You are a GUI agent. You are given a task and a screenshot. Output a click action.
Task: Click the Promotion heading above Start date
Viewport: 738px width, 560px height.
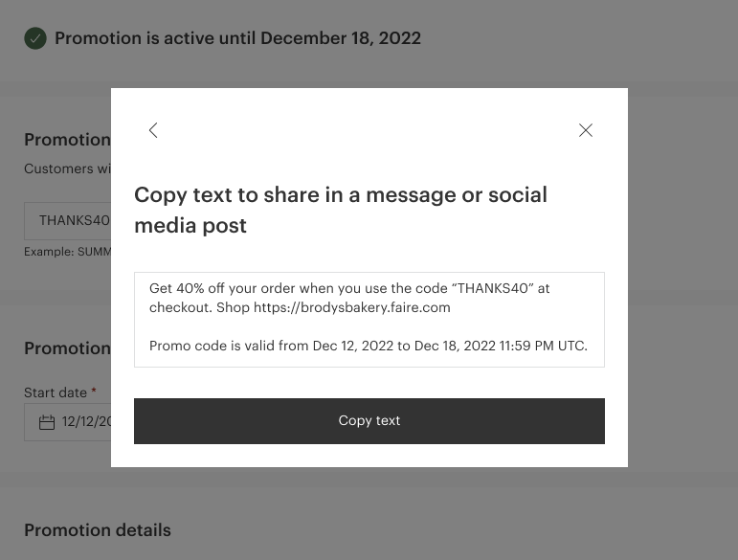click(67, 347)
